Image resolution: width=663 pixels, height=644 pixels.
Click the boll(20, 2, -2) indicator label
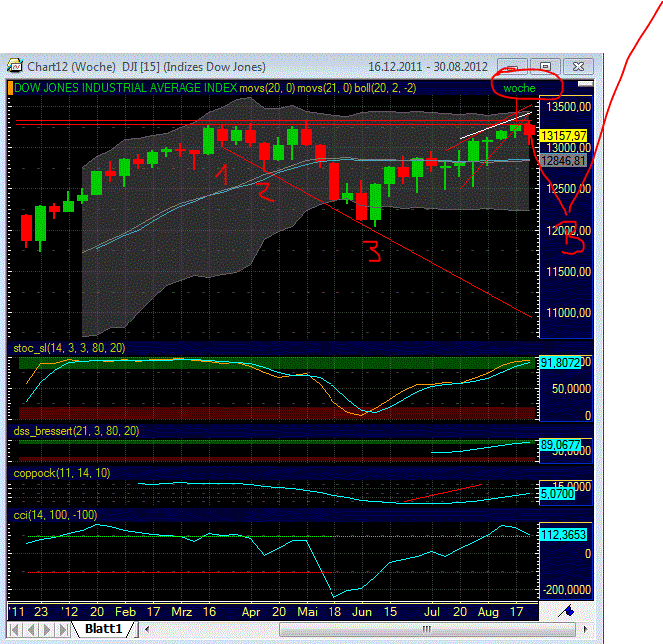[385, 88]
